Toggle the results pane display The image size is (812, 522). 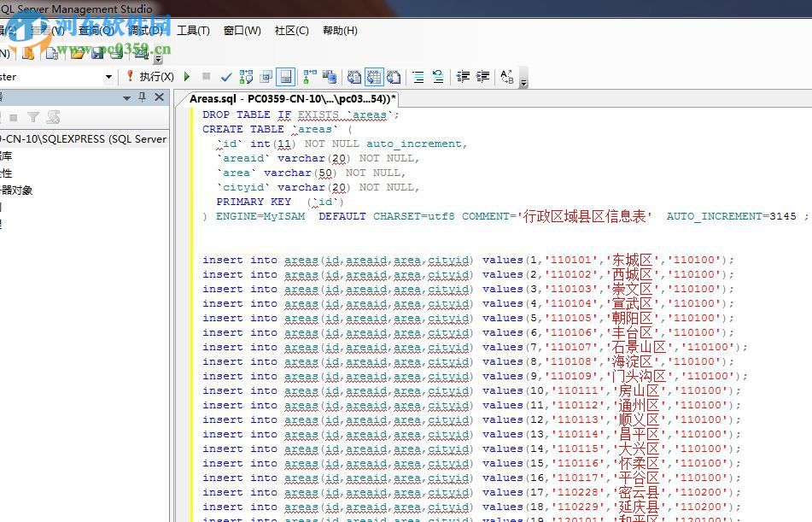pos(285,77)
